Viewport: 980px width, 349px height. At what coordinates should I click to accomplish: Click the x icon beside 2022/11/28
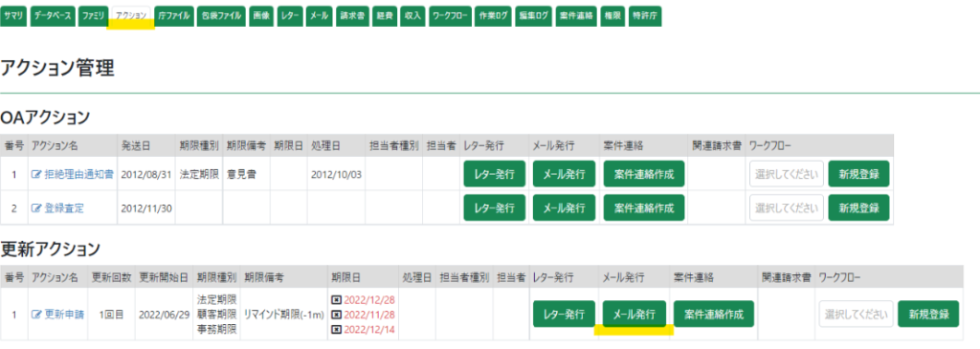tap(336, 315)
